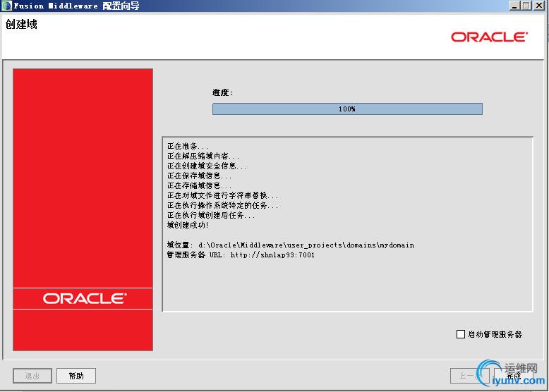Viewport: 549px width, 392px height.
Task: Click the red Oracle logo in header
Action: [x=489, y=37]
